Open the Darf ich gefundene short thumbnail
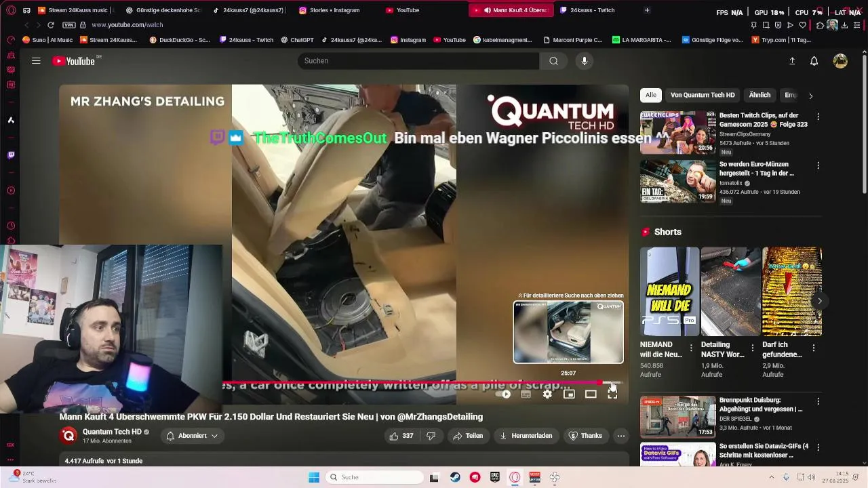This screenshot has height=488, width=868. [x=792, y=291]
